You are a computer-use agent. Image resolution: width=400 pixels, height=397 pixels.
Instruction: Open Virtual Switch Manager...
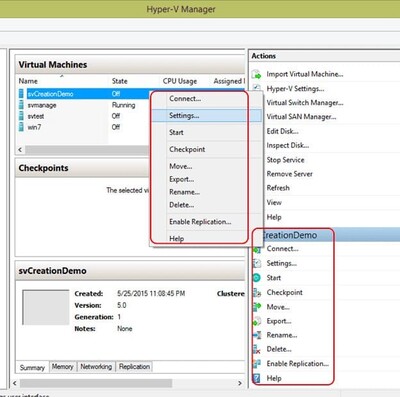click(305, 103)
